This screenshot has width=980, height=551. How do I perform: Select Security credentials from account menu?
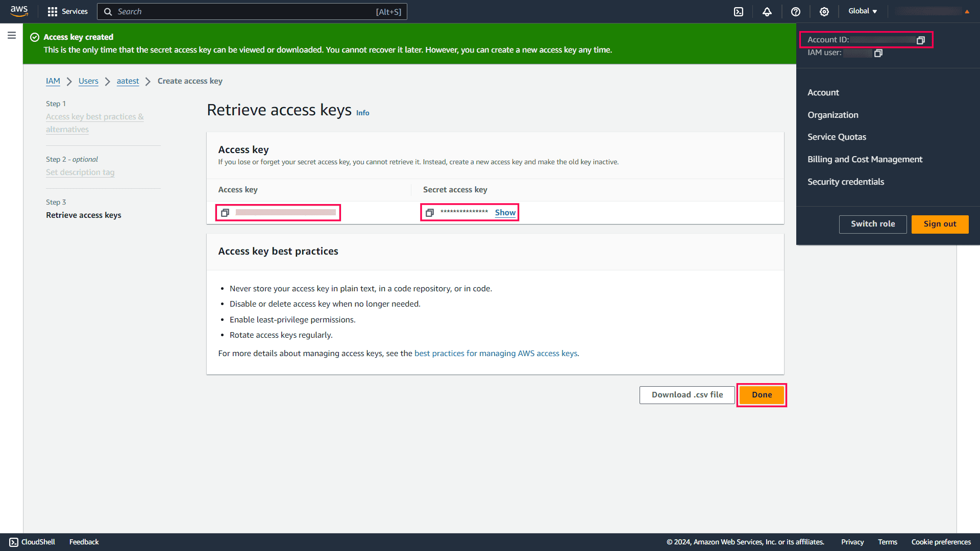[x=846, y=182]
